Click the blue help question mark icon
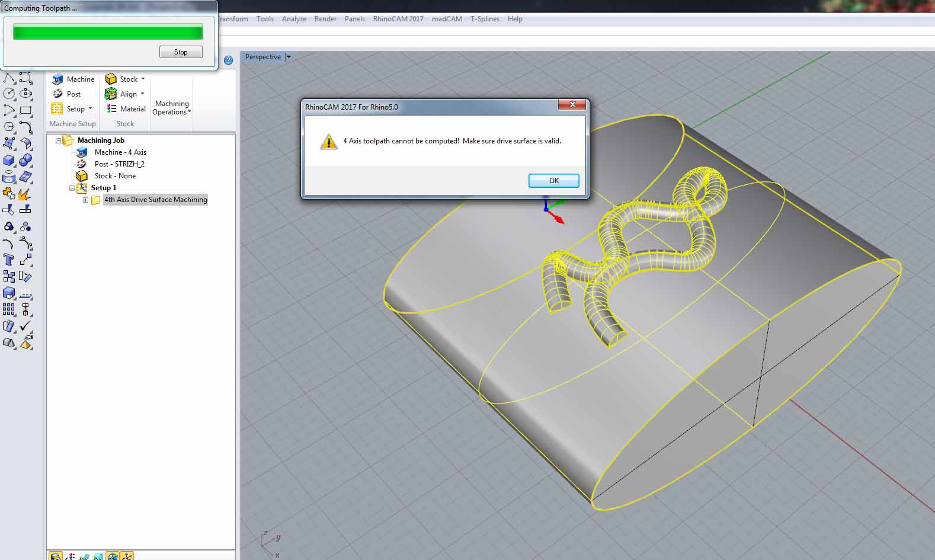The height and width of the screenshot is (560, 935). [x=228, y=60]
